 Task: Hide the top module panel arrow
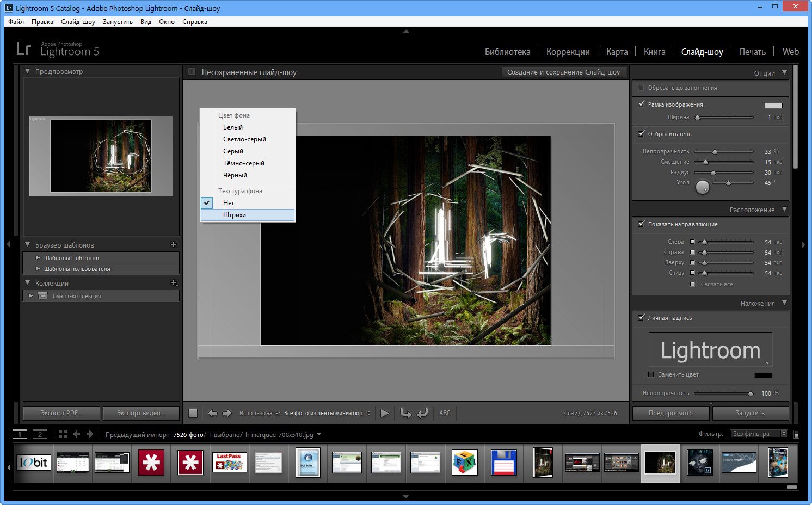(x=406, y=32)
